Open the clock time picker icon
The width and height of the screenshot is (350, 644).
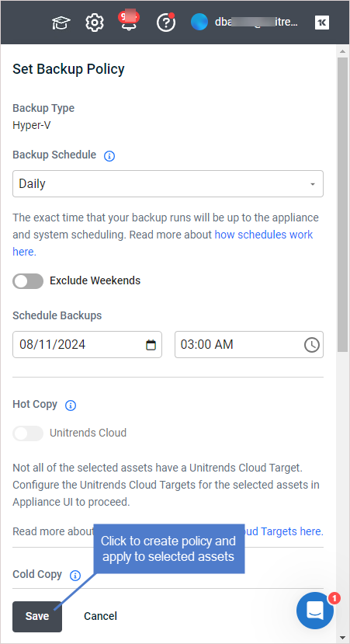pos(312,345)
